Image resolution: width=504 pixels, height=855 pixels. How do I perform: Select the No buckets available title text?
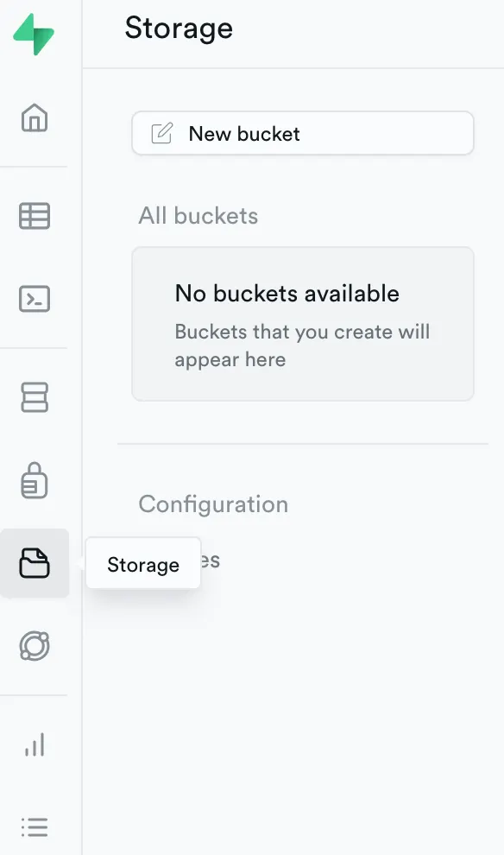click(287, 294)
